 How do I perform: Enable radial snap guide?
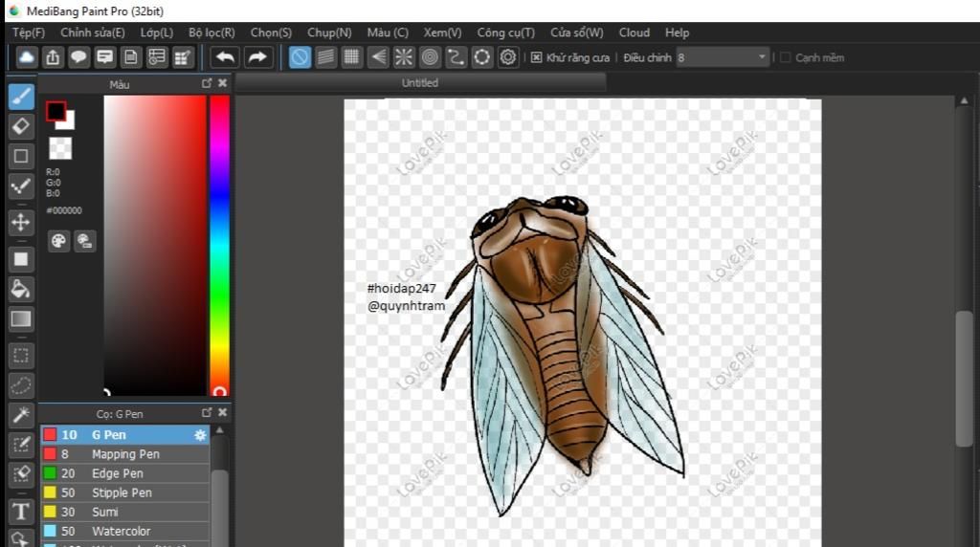[x=404, y=57]
